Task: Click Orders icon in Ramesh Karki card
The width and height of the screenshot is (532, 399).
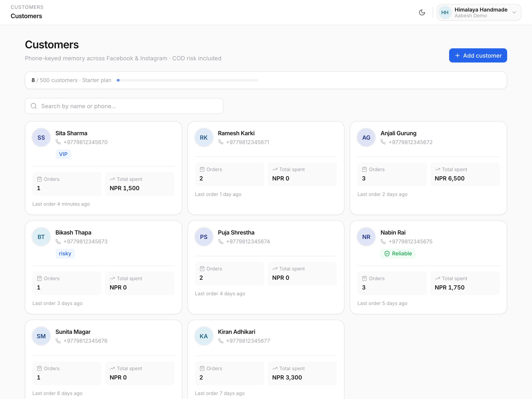Action: click(x=202, y=170)
